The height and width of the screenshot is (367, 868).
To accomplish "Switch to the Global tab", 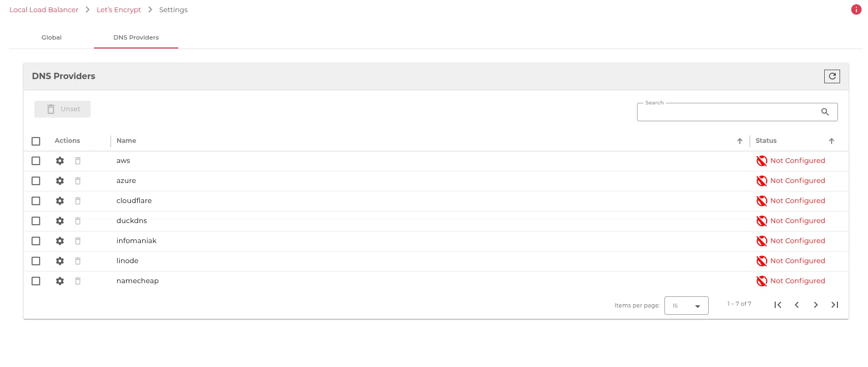I will pyautogui.click(x=51, y=37).
